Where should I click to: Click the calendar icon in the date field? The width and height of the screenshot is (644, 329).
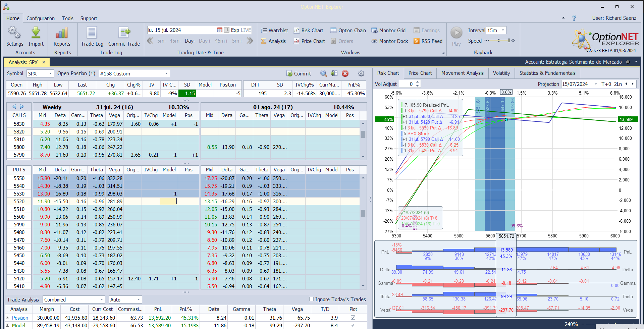point(220,30)
